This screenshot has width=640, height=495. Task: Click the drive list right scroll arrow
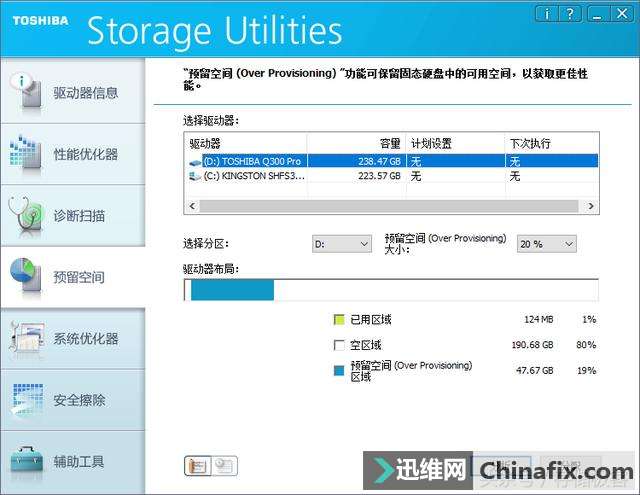pos(591,206)
